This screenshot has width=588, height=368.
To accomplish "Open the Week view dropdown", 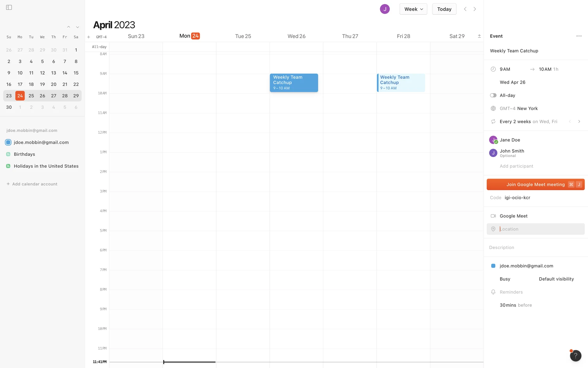I will [x=413, y=9].
